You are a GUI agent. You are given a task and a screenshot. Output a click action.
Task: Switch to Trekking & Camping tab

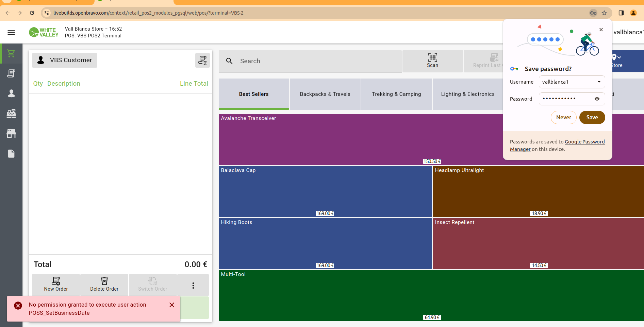[x=396, y=94]
